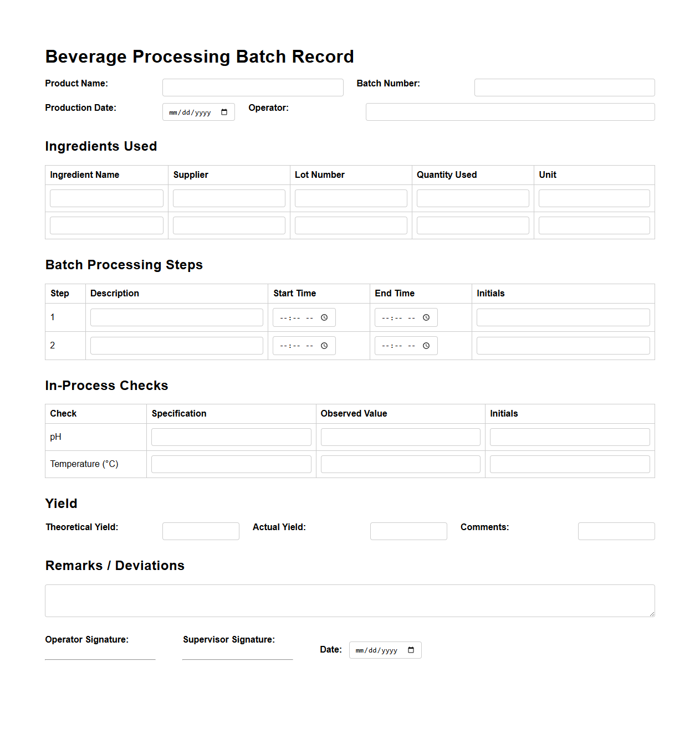
Task: Open the clock picker for Step 1 End Time
Action: [x=426, y=317]
